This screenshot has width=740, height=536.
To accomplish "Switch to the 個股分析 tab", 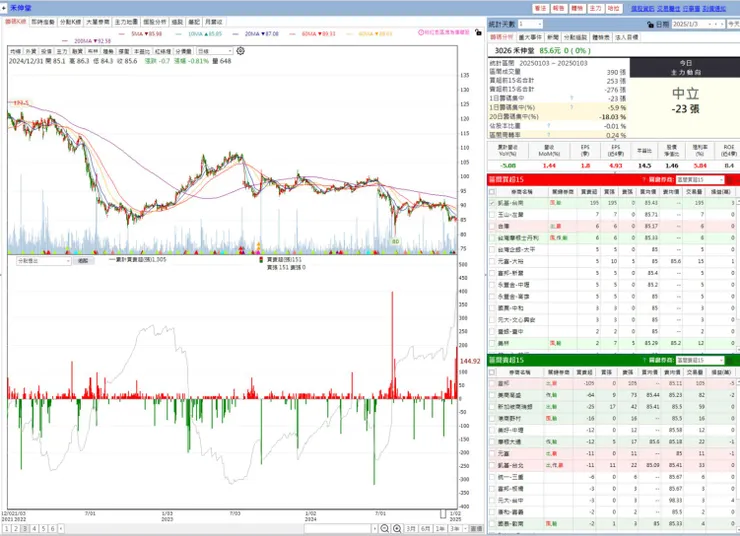I will 154,22.
